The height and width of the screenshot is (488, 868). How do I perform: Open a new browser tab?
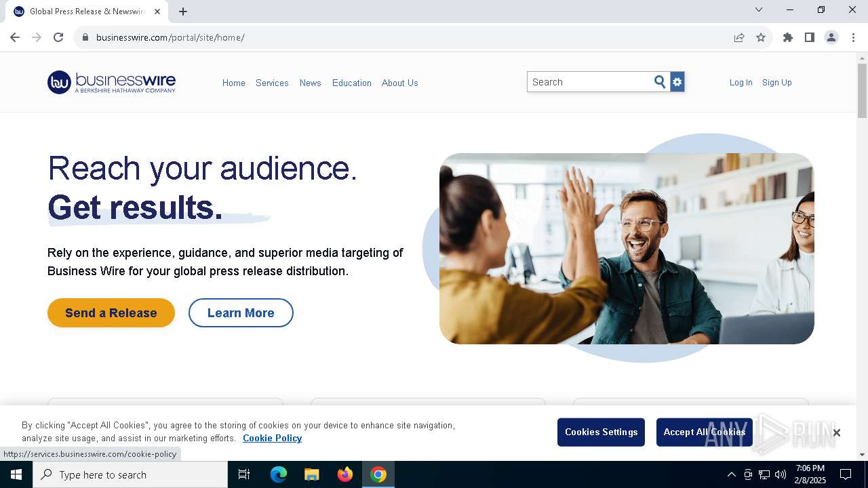(183, 12)
